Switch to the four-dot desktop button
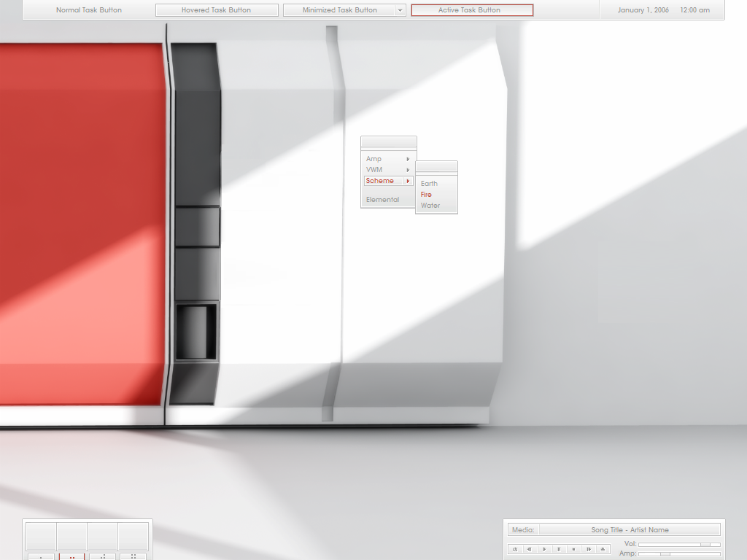Viewport: 747px width, 560px height. [x=133, y=556]
